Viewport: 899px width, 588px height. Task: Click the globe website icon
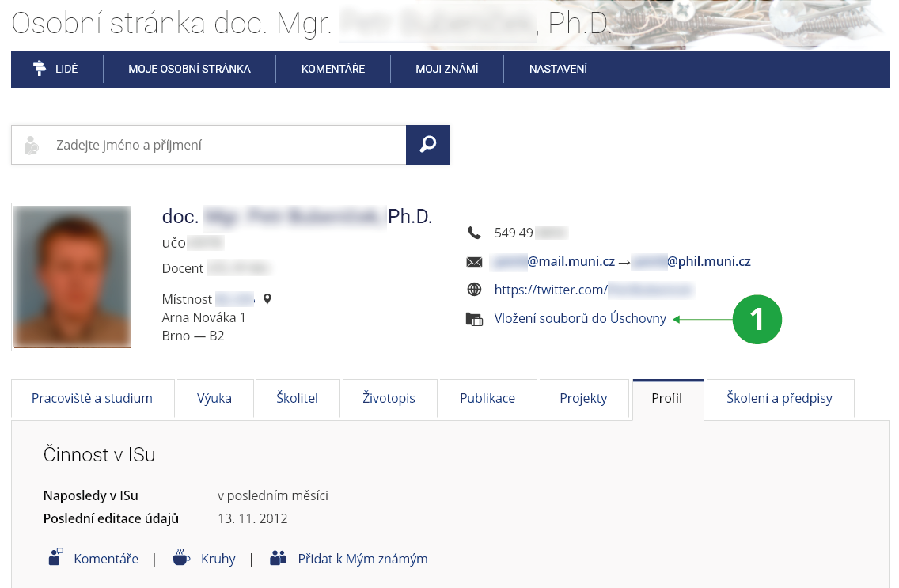[x=474, y=290]
